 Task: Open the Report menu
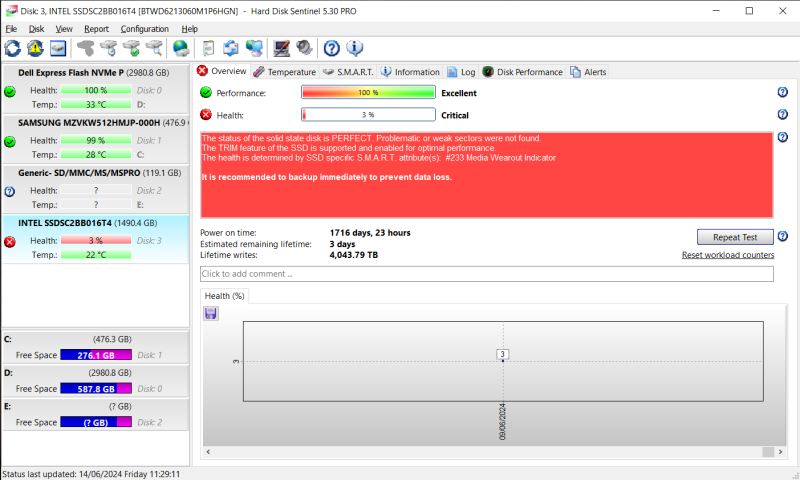coord(96,29)
